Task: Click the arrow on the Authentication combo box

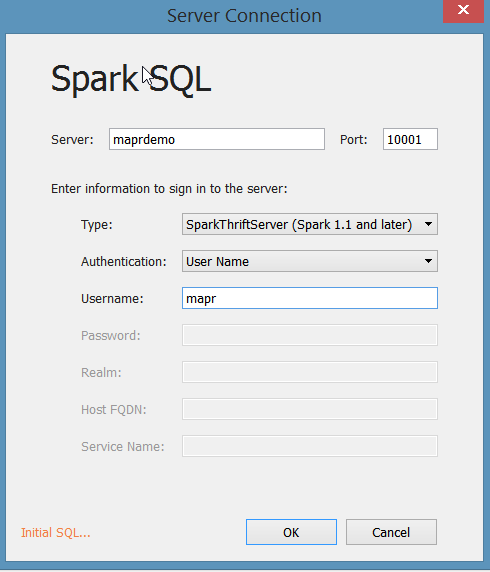Action: 428,261
